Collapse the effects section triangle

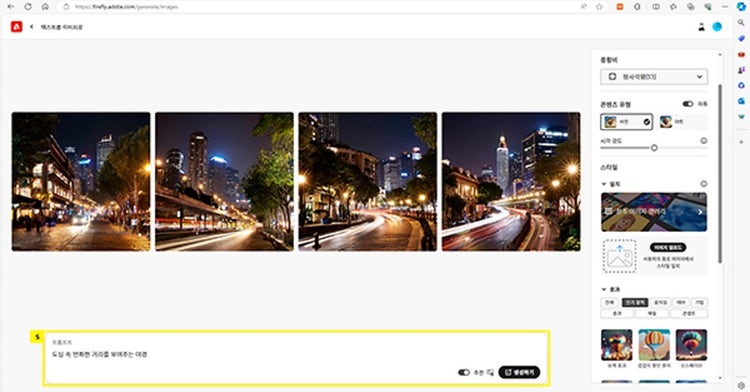(604, 289)
